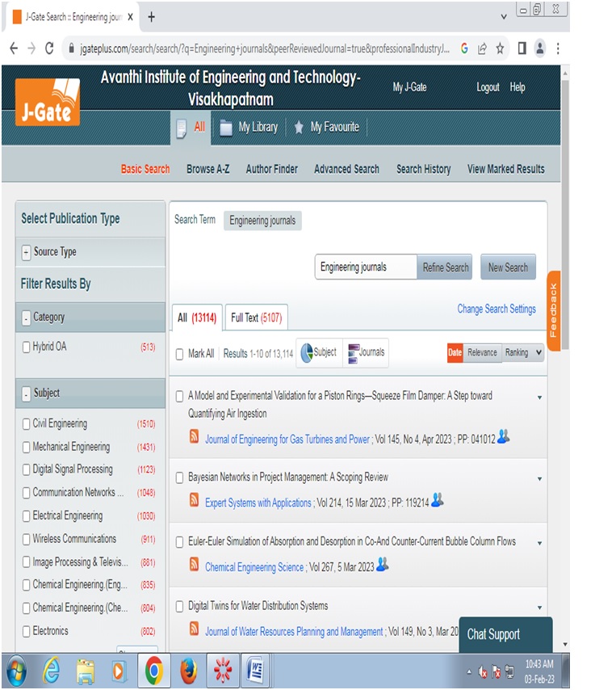The height and width of the screenshot is (690, 616).
Task: Expand details arrow for the Piston Rings article
Action: coord(539,398)
